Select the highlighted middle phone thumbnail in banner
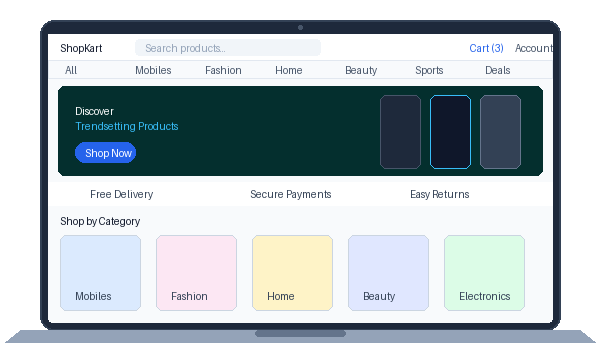 coord(450,132)
